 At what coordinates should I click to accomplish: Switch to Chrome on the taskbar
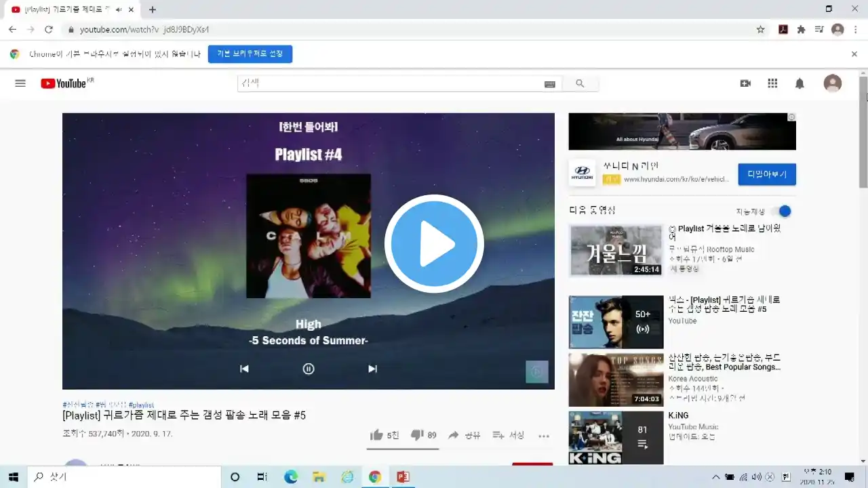coord(375,477)
